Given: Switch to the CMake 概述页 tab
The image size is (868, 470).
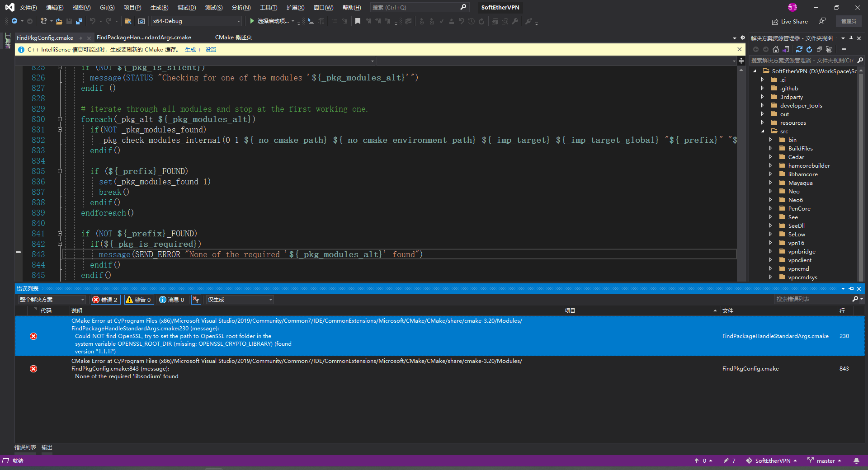Looking at the screenshot, I should pyautogui.click(x=233, y=37).
